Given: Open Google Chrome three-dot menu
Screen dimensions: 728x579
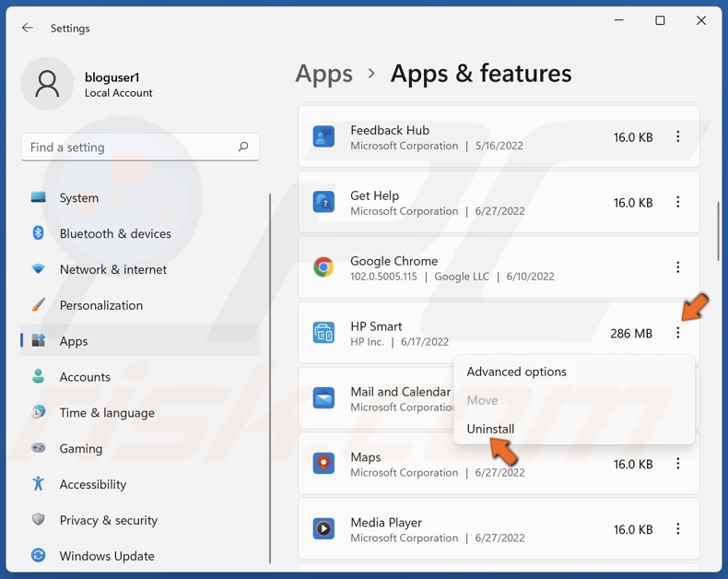Looking at the screenshot, I should pyautogui.click(x=678, y=267).
